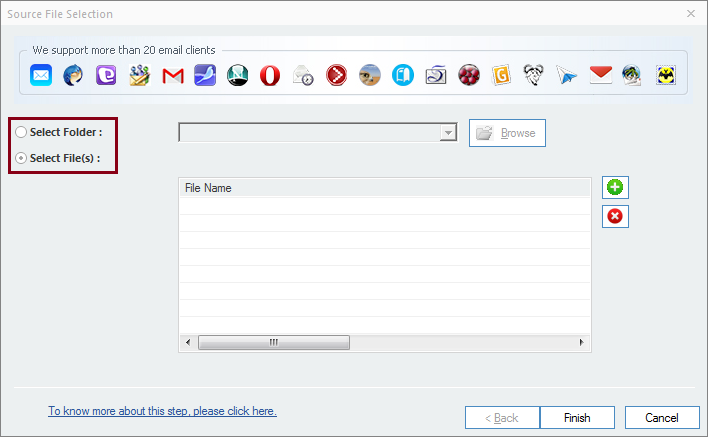Viewport: 708px width, 437px height.
Task: Click the round desert landscape icon
Action: click(x=370, y=75)
